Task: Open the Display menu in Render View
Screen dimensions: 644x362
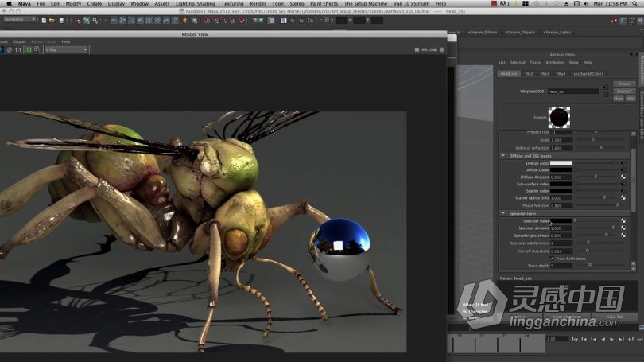Action: (19, 41)
